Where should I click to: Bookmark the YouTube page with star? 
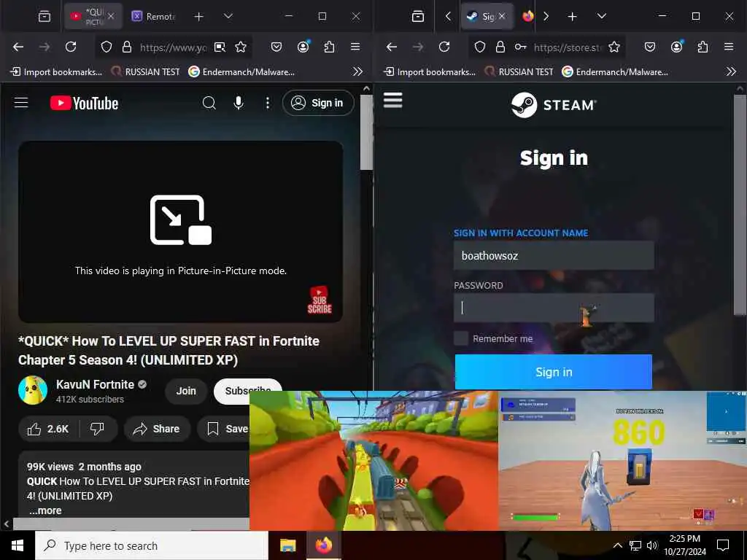[x=241, y=47]
